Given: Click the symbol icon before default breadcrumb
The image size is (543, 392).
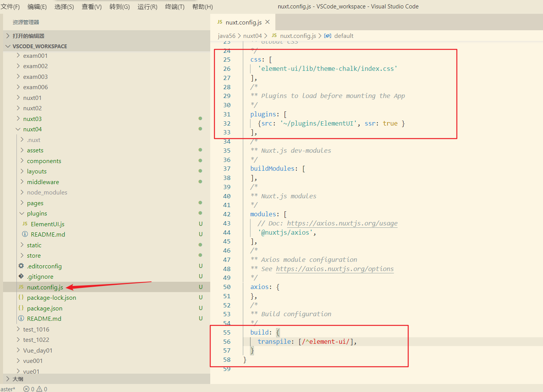Looking at the screenshot, I should pyautogui.click(x=328, y=36).
